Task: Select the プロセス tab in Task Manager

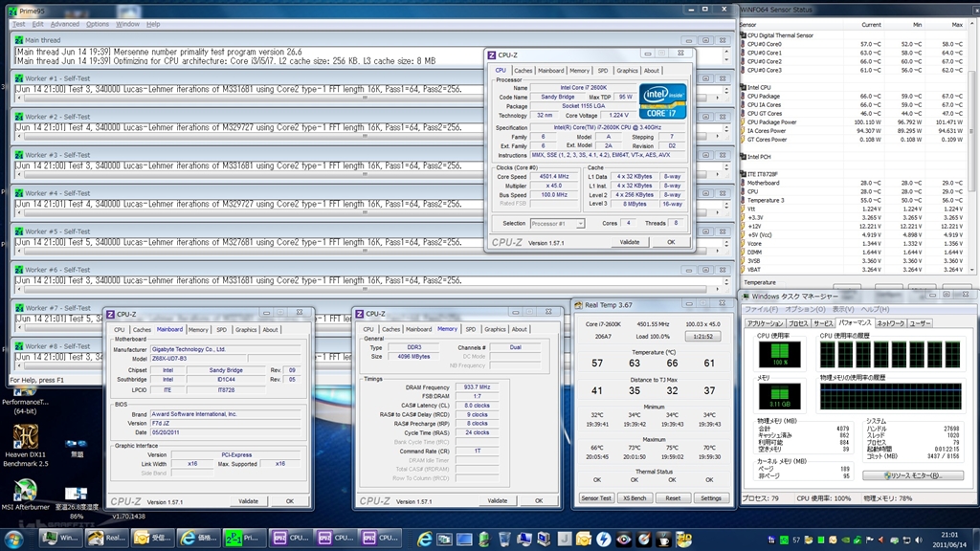Action: [x=799, y=323]
